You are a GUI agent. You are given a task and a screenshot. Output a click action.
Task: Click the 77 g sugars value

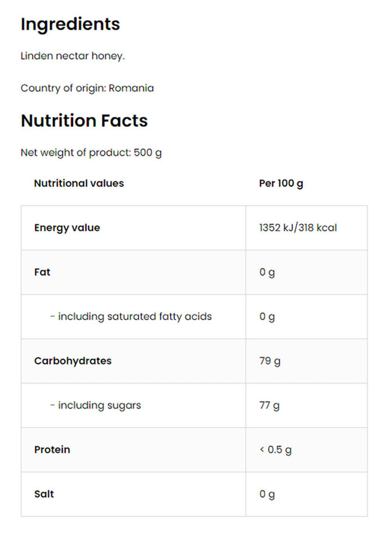(270, 405)
